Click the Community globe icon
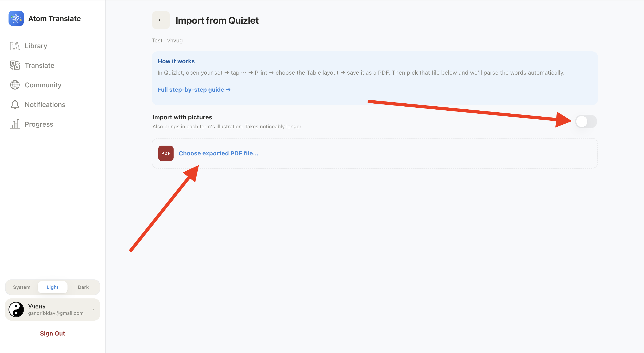Image resolution: width=644 pixels, height=353 pixels. tap(15, 85)
